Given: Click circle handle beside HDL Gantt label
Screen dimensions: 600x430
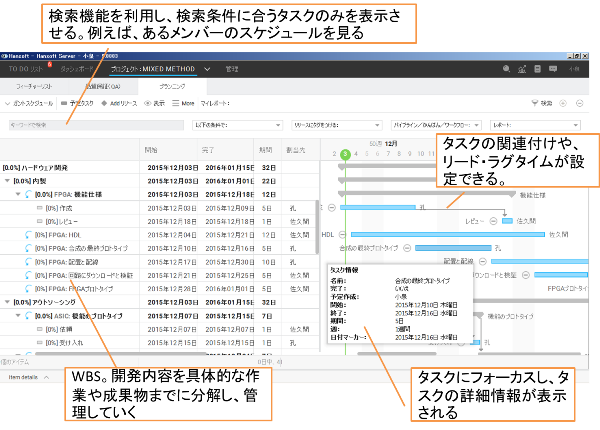Looking at the screenshot, I should [342, 235].
